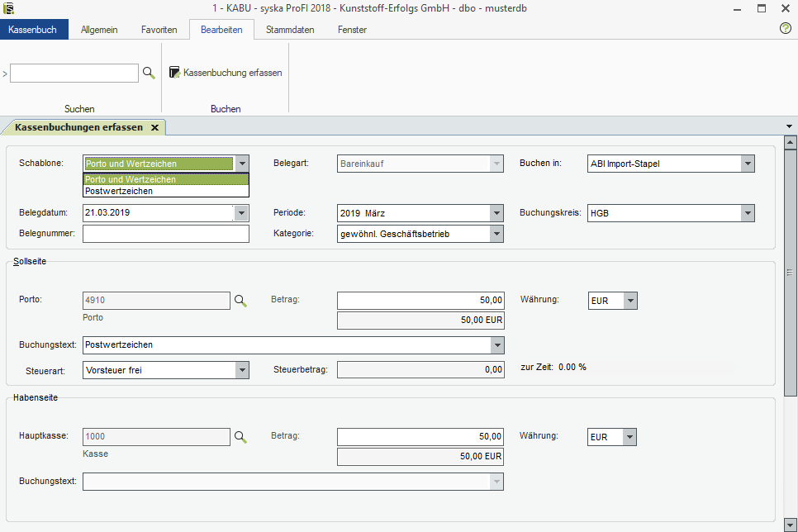Screen dimensions: 798x532
Task: Click the Habenseite 50,00 EUR readonly total
Action: (420, 457)
